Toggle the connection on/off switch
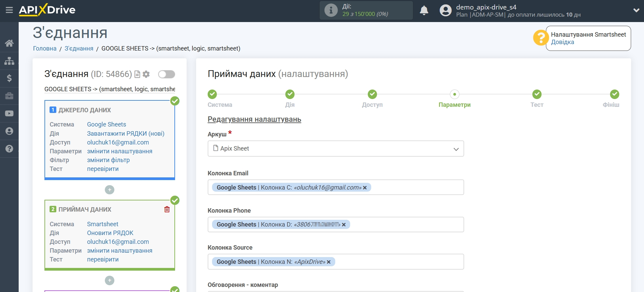 point(167,74)
